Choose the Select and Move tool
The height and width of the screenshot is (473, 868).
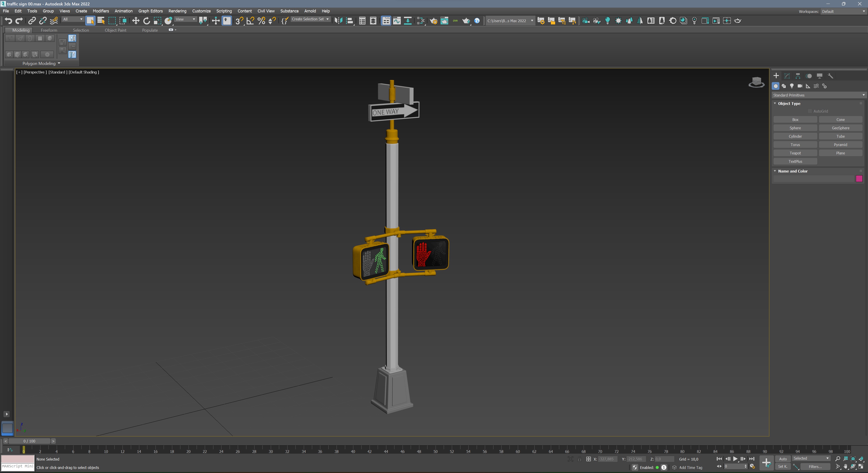135,21
